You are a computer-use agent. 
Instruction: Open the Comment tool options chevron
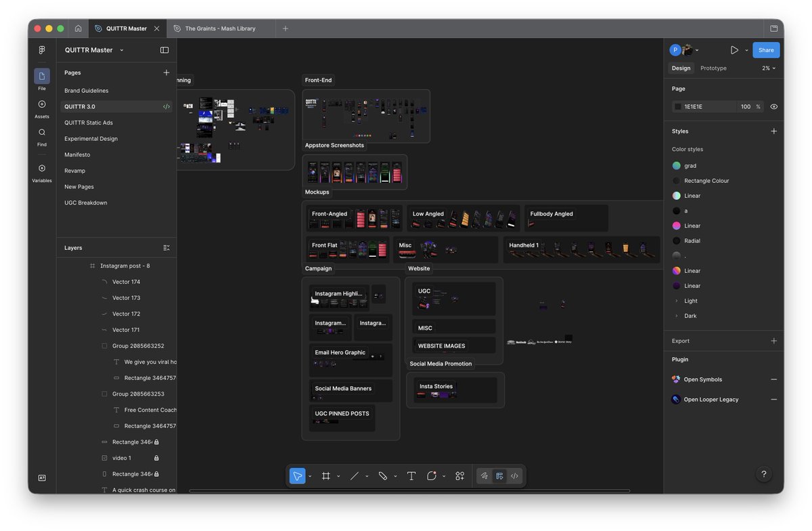coord(444,476)
